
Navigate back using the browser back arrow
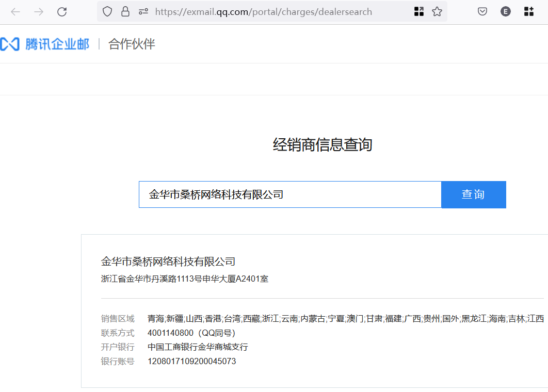[15, 11]
